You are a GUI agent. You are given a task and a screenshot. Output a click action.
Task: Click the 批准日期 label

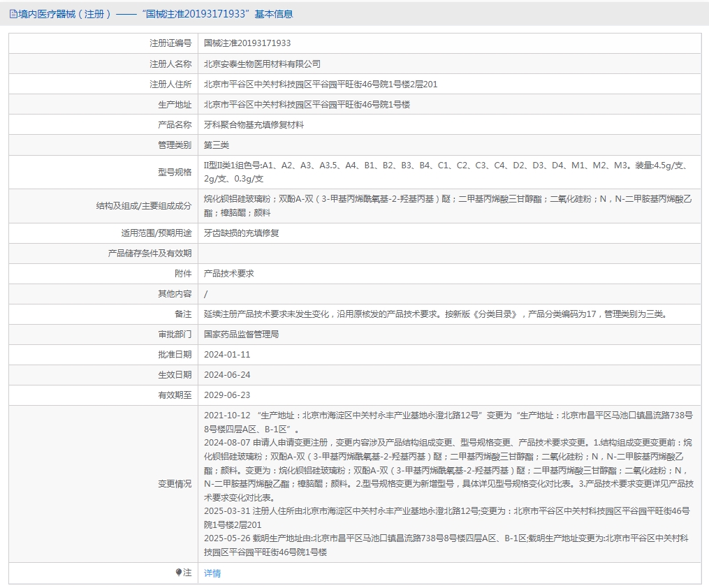175,354
